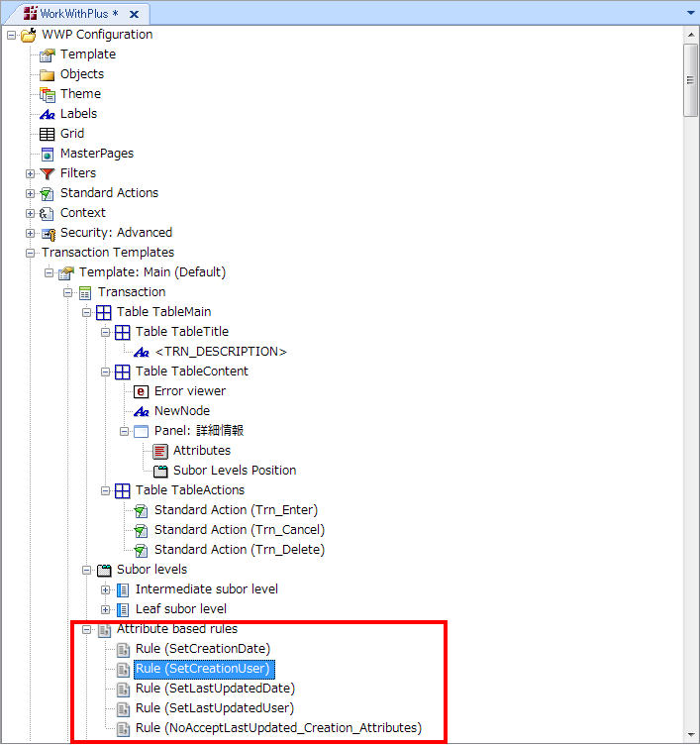Click the Labels 'Aa' icon
Viewport: 700px width, 745px height.
(x=47, y=115)
